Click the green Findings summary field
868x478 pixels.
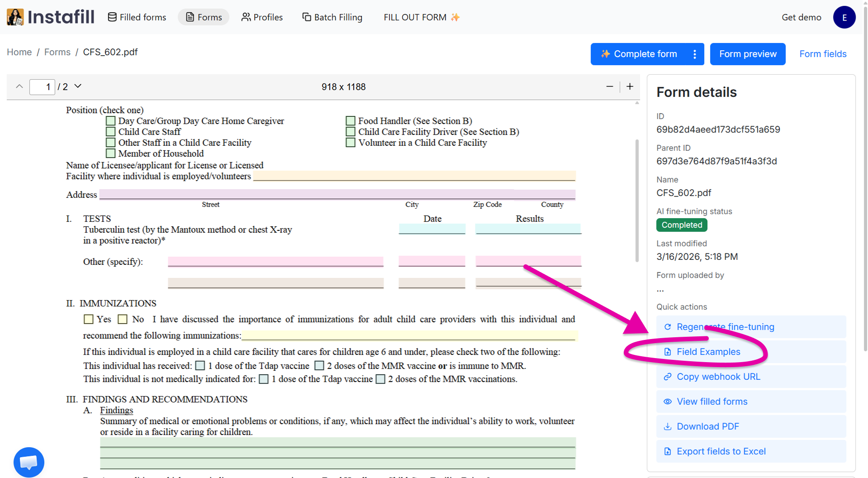(338, 453)
